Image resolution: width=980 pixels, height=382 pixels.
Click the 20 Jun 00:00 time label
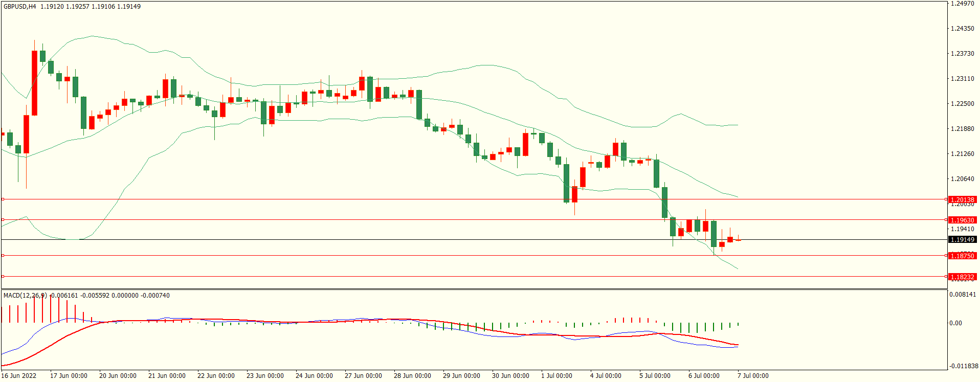point(118,375)
